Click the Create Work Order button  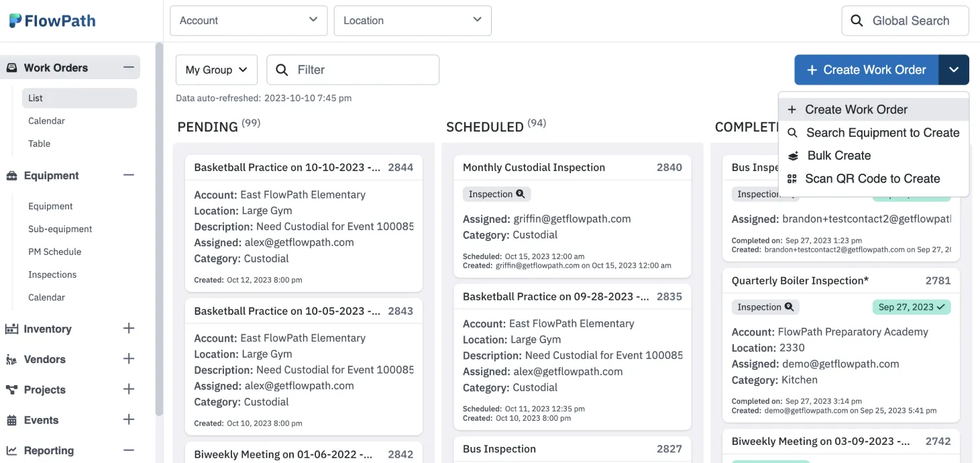(x=865, y=70)
